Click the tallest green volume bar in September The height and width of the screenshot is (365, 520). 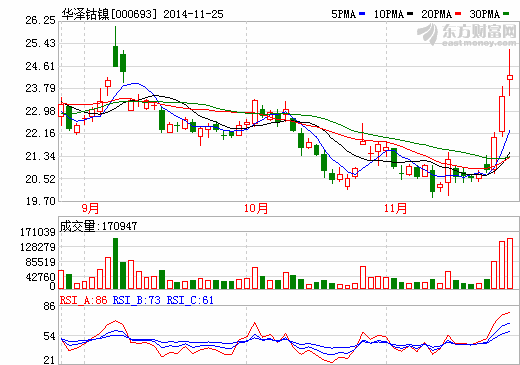click(x=115, y=263)
